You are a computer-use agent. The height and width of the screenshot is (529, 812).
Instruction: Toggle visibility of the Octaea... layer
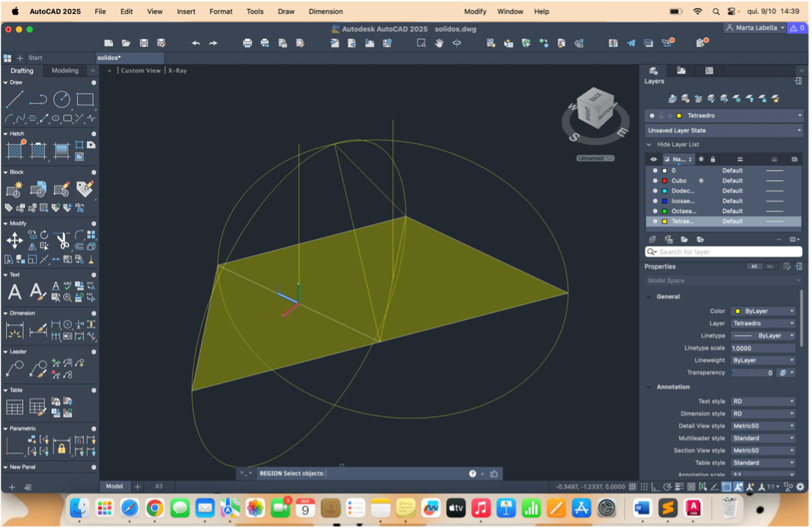[655, 211]
